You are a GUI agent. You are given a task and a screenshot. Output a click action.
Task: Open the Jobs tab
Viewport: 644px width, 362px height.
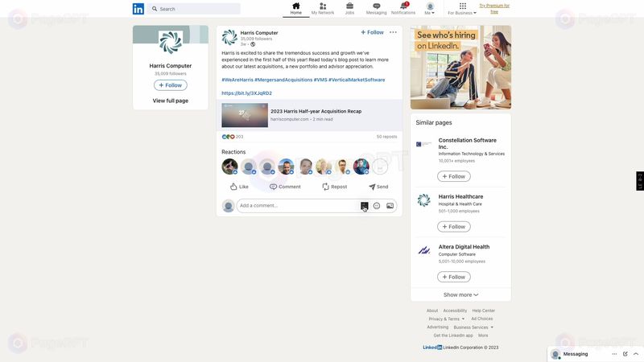click(349, 9)
